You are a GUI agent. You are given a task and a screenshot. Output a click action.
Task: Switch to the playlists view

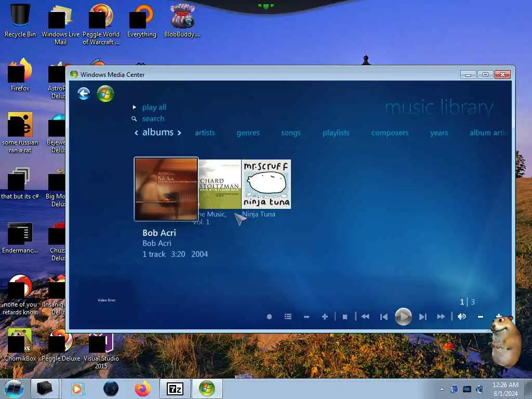pos(336,132)
